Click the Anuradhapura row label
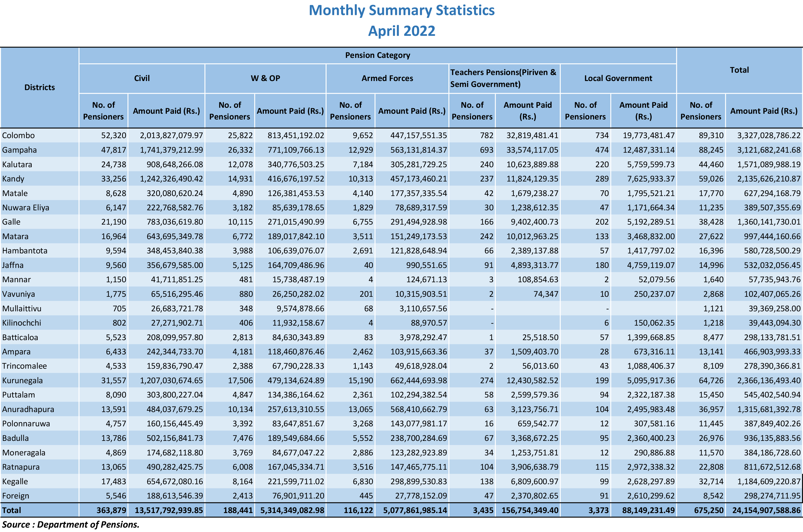The width and height of the screenshot is (803, 532). point(28,409)
